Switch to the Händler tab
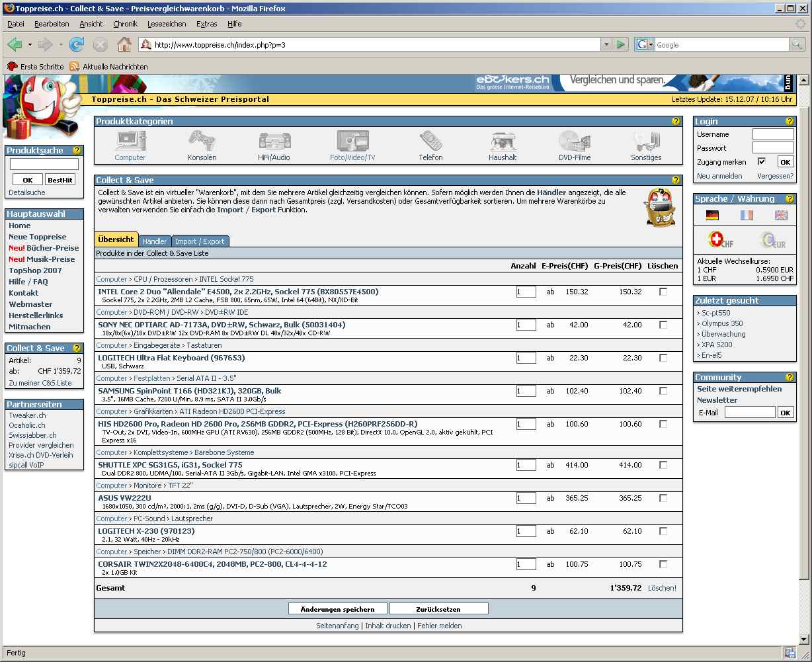 pos(155,241)
